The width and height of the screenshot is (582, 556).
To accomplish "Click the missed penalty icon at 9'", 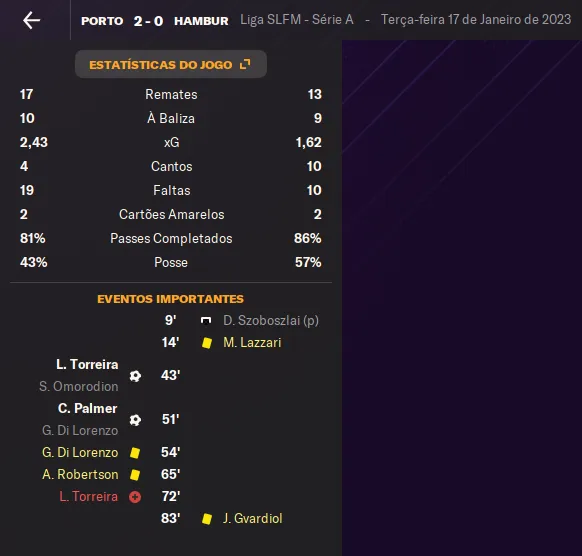I will click(x=206, y=320).
